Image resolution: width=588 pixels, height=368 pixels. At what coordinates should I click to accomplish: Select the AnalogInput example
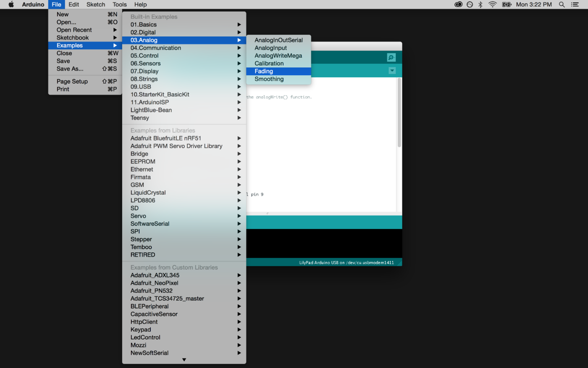(278, 48)
